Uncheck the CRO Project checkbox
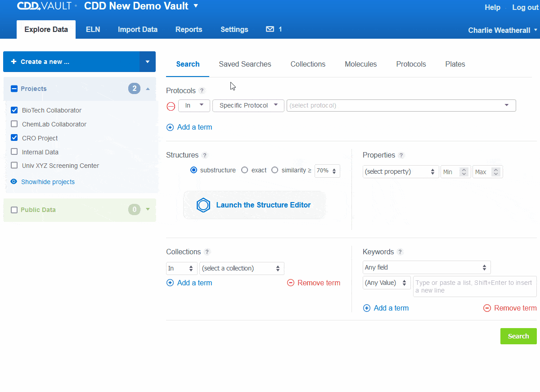Viewport: 540px width, 392px height. pos(14,138)
